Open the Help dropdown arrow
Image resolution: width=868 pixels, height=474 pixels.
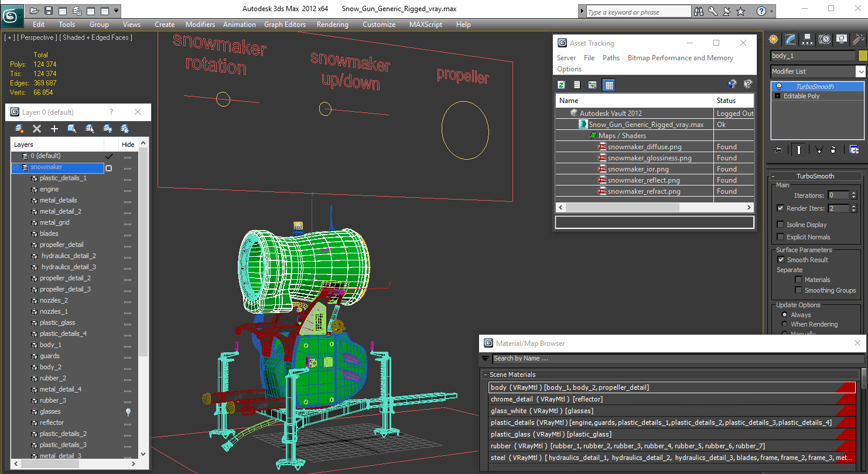pos(772,11)
